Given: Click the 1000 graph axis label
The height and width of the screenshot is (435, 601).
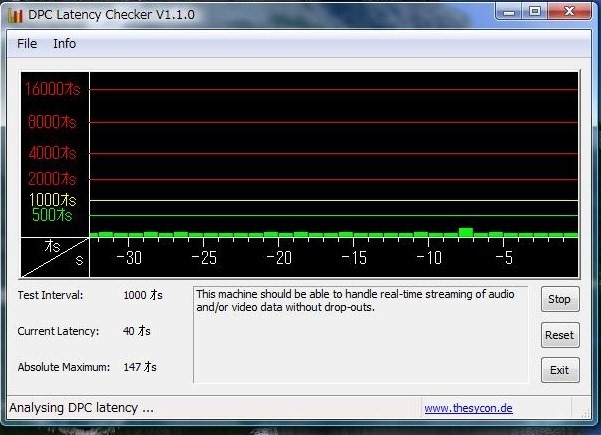Looking at the screenshot, I should 53,200.
